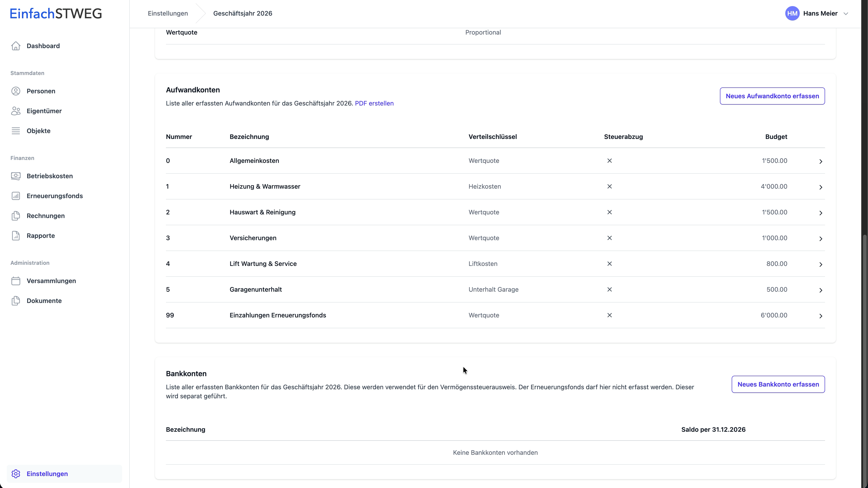Open Dokumente in the sidebar
Image resolution: width=868 pixels, height=488 pixels.
click(44, 301)
